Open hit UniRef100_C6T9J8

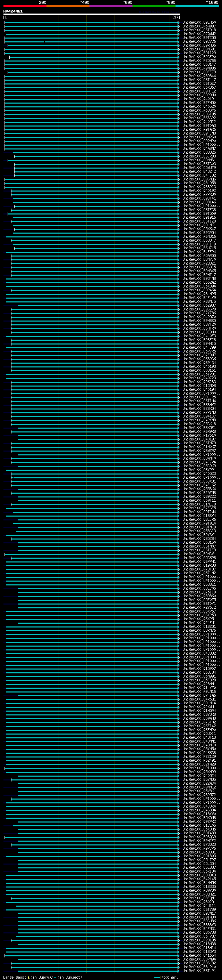199,30
